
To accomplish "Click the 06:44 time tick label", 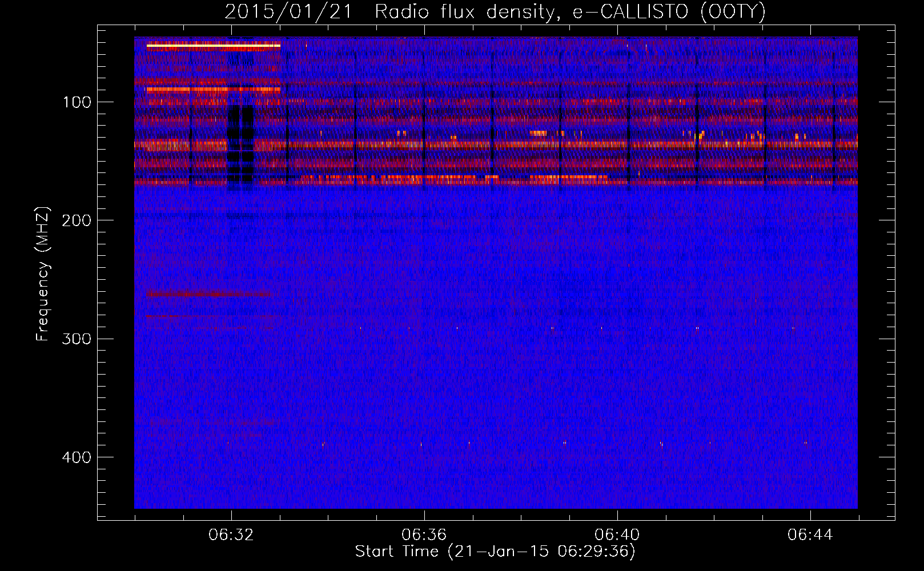I will 810,535.
